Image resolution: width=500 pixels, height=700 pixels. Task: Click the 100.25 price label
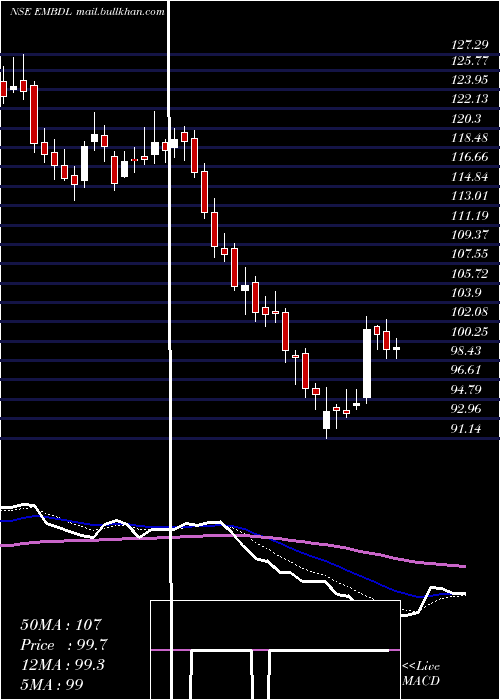click(x=469, y=332)
